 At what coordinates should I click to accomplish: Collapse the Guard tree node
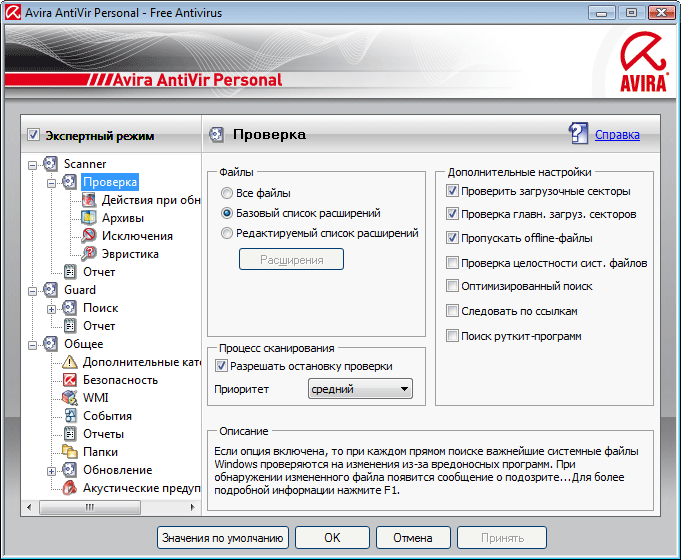pyautogui.click(x=32, y=291)
